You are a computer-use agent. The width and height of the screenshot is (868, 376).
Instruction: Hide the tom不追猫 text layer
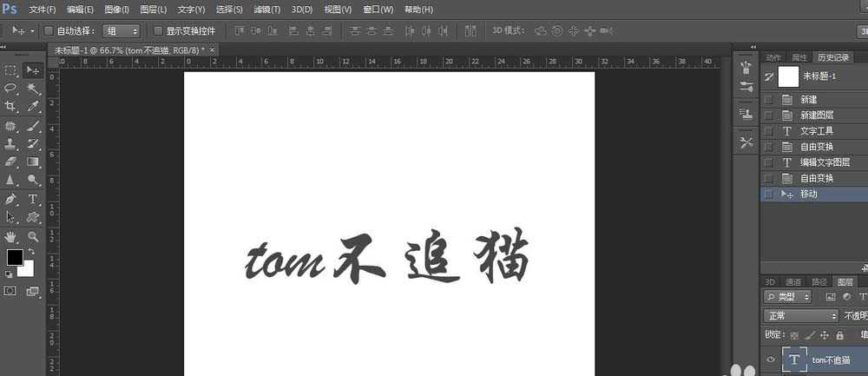(769, 360)
